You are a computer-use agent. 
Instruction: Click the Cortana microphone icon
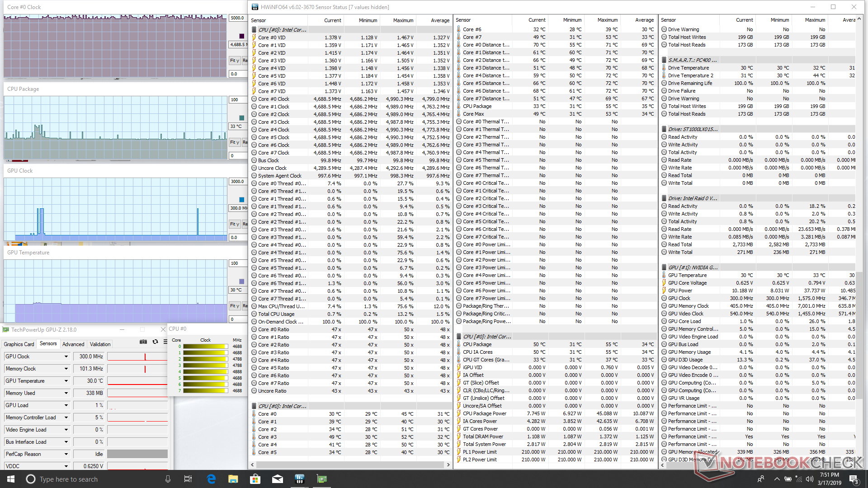click(x=168, y=479)
